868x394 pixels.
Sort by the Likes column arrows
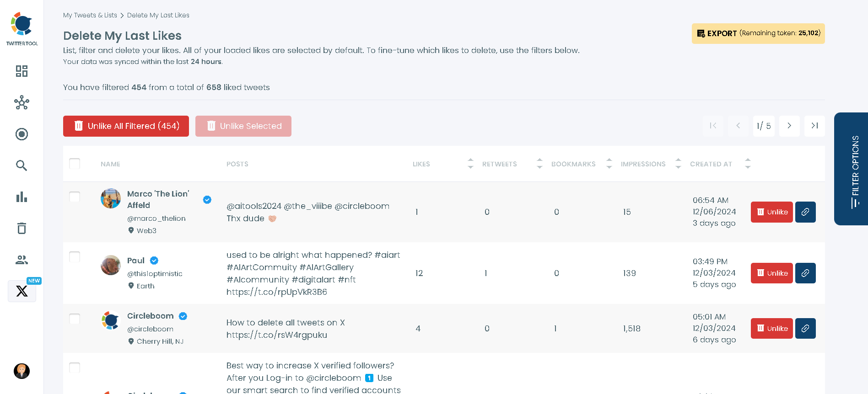tap(470, 164)
